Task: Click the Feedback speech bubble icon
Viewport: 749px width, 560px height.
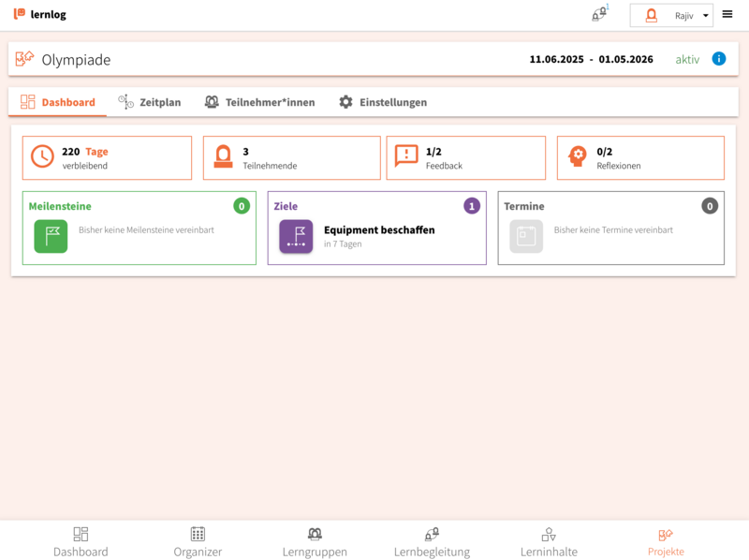Action: point(406,156)
